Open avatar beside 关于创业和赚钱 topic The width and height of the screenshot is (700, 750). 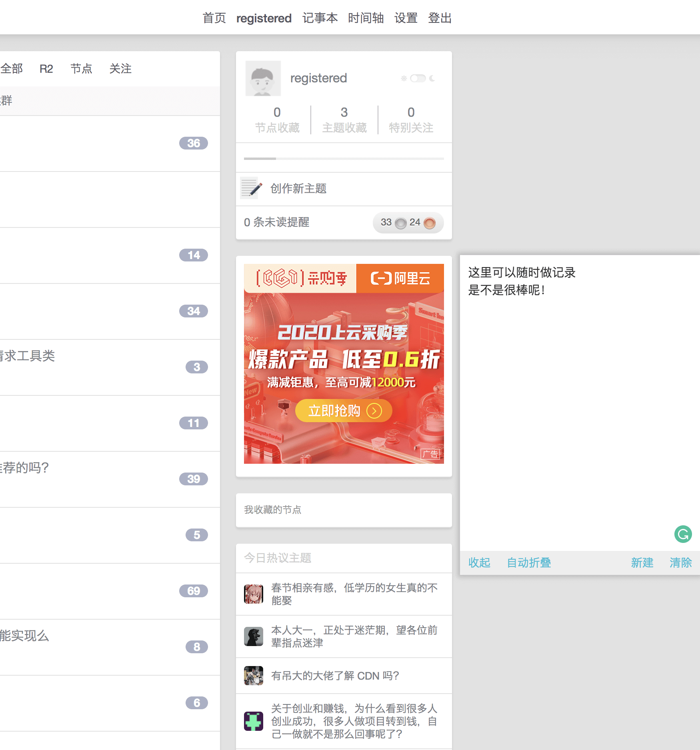point(254,721)
